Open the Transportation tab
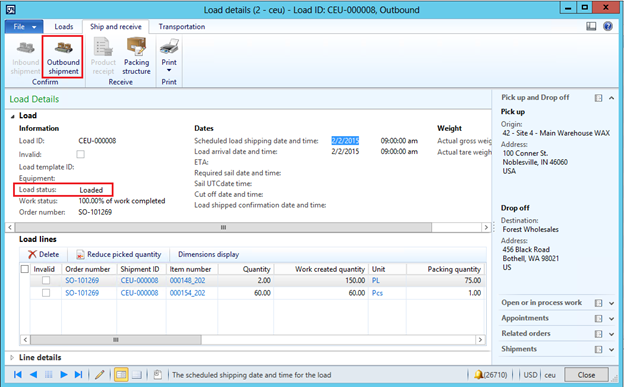 [182, 27]
